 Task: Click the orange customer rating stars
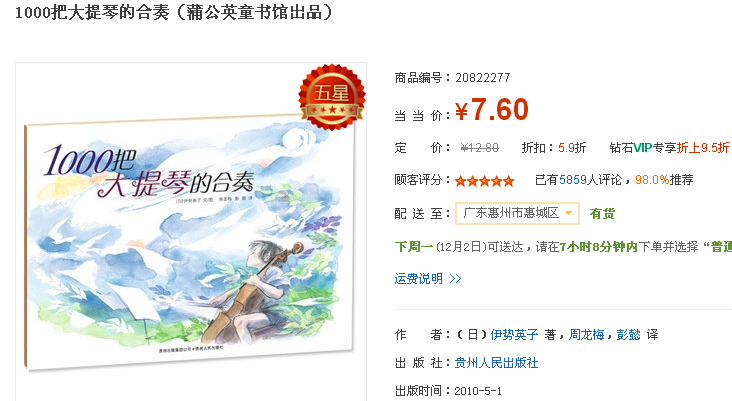pyautogui.click(x=485, y=181)
